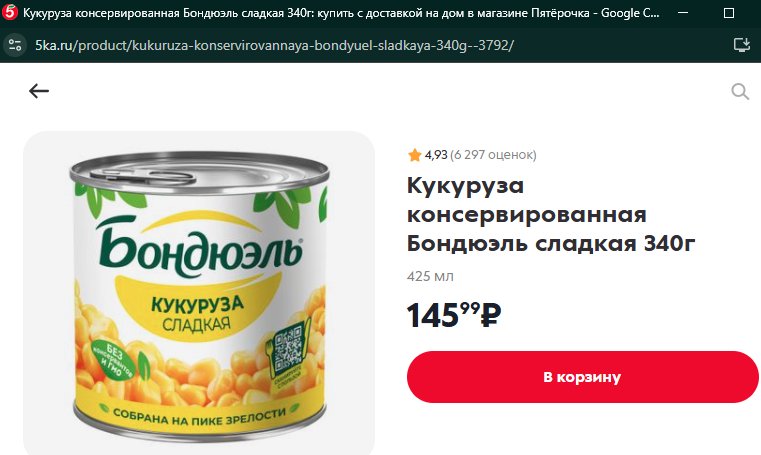Click the 425 мл volume label
Screen dimensions: 761x455
430,276
